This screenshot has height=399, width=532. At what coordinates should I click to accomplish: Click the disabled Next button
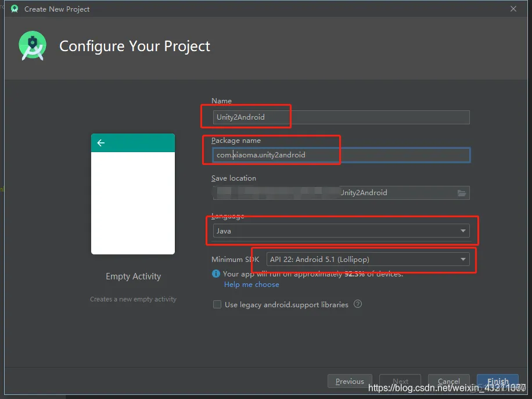[x=400, y=381]
